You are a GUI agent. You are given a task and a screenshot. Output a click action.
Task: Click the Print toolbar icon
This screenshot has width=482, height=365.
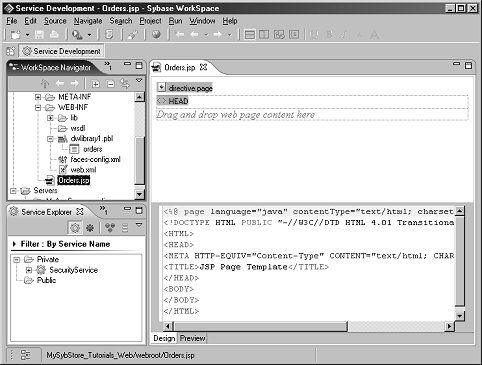pos(54,34)
